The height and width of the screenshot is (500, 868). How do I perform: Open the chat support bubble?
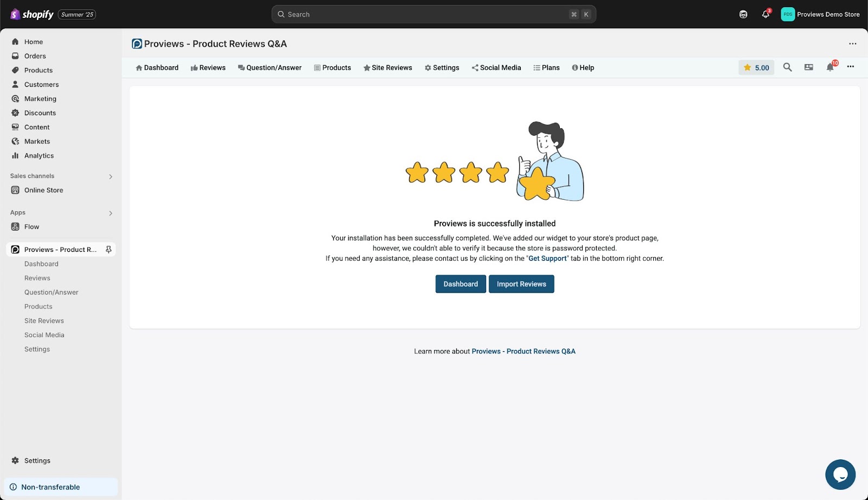tap(840, 474)
